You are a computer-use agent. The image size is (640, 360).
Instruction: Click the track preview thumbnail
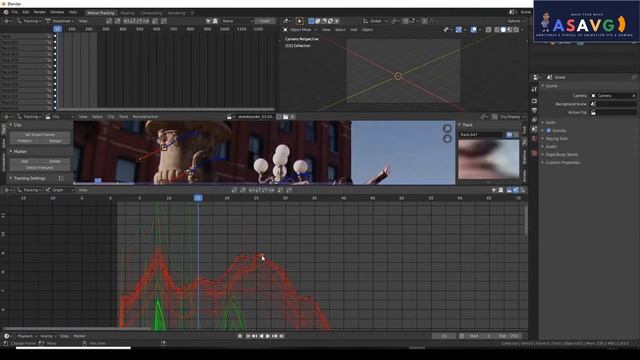coord(489,160)
